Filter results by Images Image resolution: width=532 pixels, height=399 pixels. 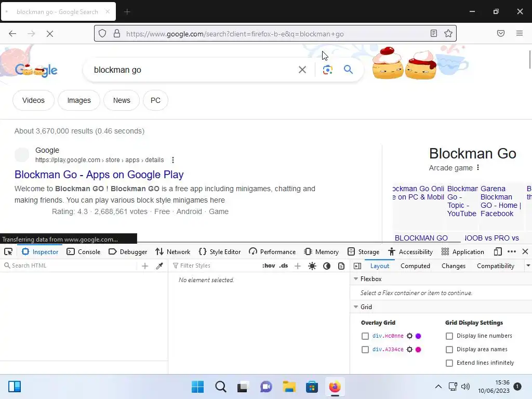(79, 100)
